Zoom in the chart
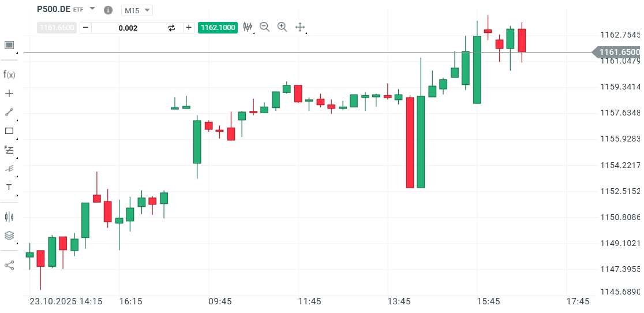Screen dimensions: 644x313 [x=282, y=27]
